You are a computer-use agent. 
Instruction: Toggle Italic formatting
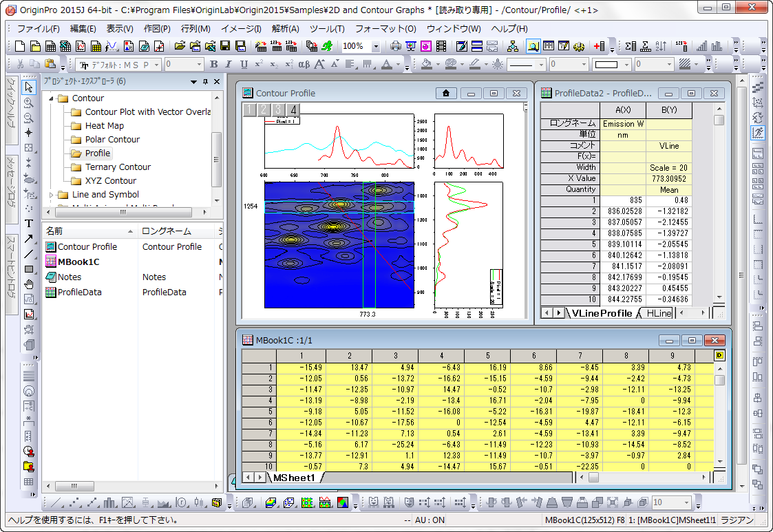pos(229,64)
